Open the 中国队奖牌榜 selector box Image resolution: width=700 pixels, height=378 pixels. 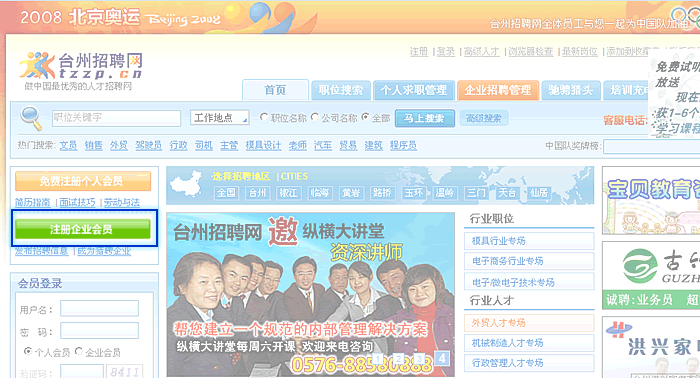pos(651,146)
